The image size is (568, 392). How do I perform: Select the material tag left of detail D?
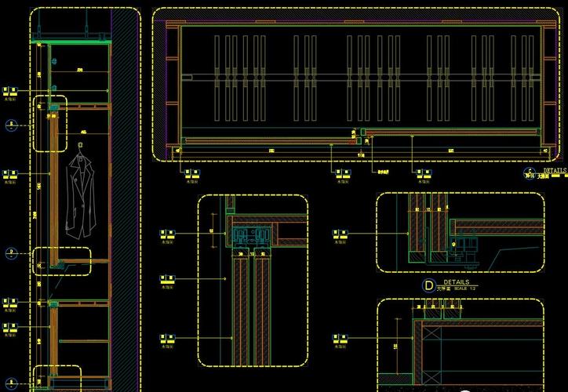click(340, 234)
